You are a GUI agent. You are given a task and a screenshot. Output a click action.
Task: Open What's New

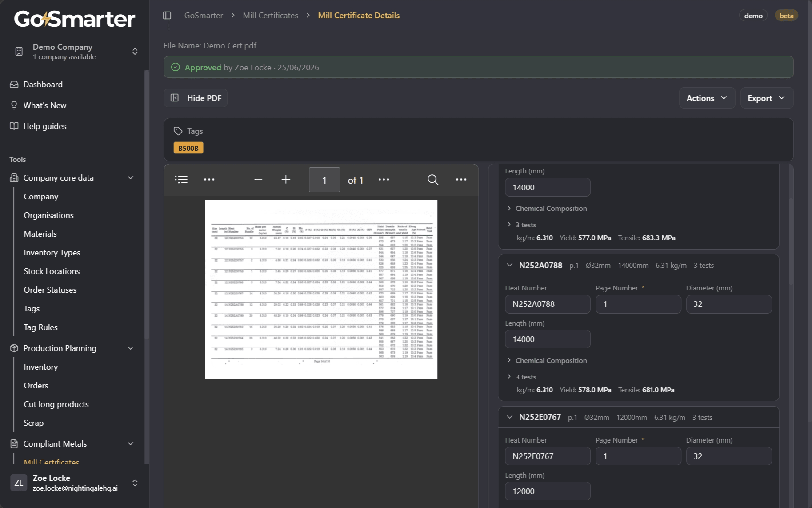tap(44, 105)
